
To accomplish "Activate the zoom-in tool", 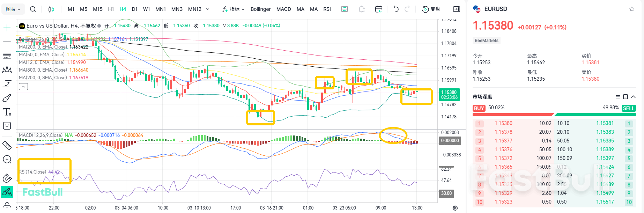I will [x=7, y=160].
